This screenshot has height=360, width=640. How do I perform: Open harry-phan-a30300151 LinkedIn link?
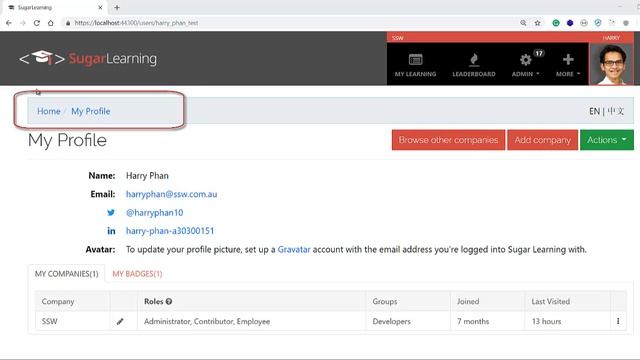click(170, 231)
